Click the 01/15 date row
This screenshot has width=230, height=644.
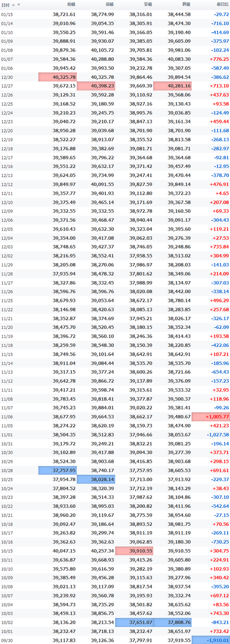coord(115,14)
